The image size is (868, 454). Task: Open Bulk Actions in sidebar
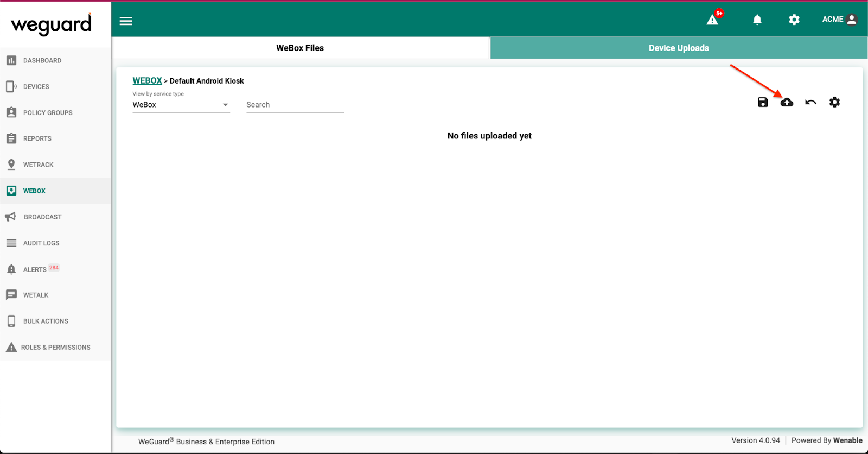pos(55,321)
